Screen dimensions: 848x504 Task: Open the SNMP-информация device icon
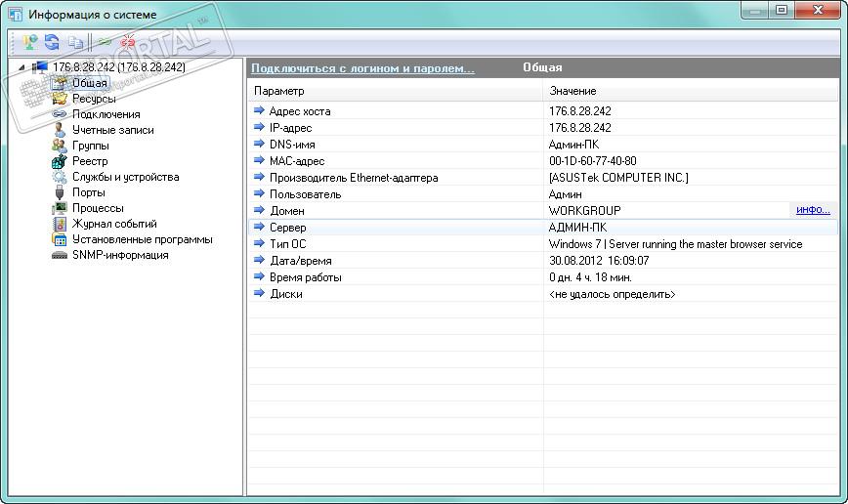coord(59,255)
